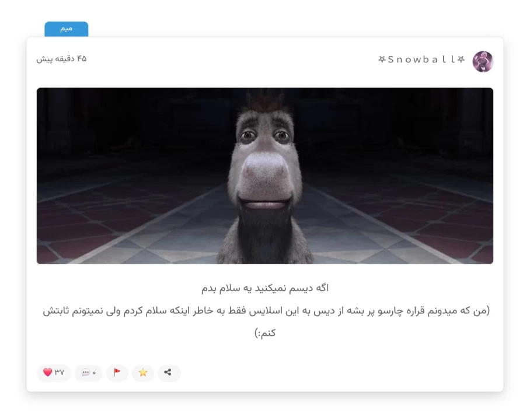Screen dimensions: 530x420
Task: Click the ۴۵ دقیقه پیش timestamp
Action: click(61, 59)
